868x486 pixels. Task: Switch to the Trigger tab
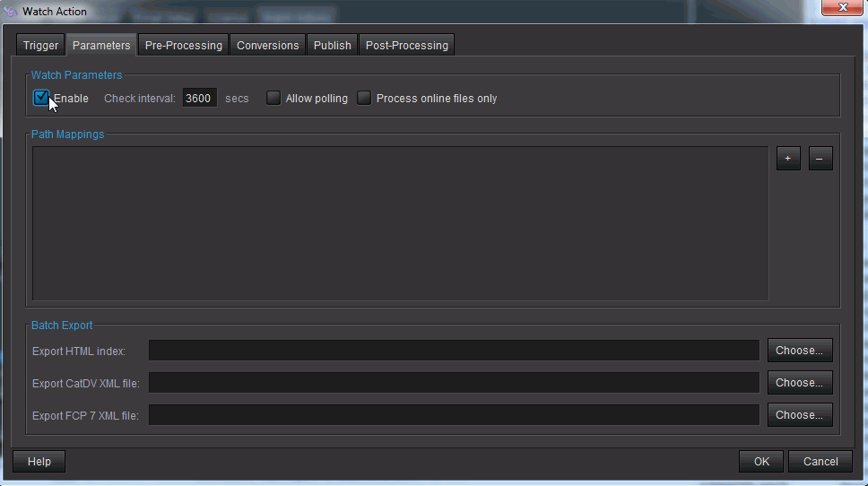(x=40, y=46)
